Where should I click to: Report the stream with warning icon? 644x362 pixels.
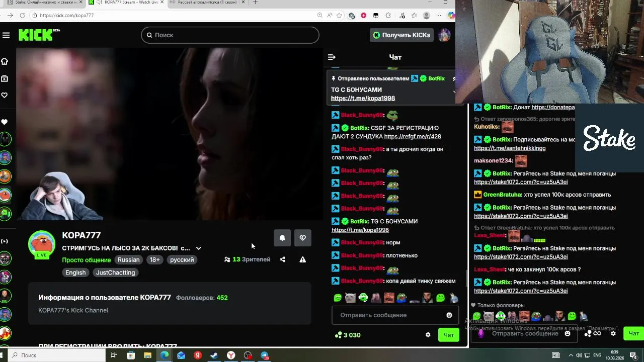[302, 259]
